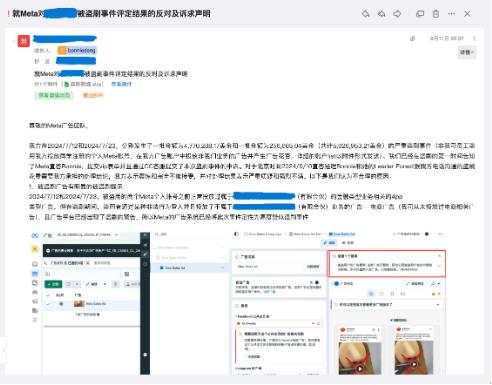
Task: Play the left video ad preview
Action: click(360, 369)
